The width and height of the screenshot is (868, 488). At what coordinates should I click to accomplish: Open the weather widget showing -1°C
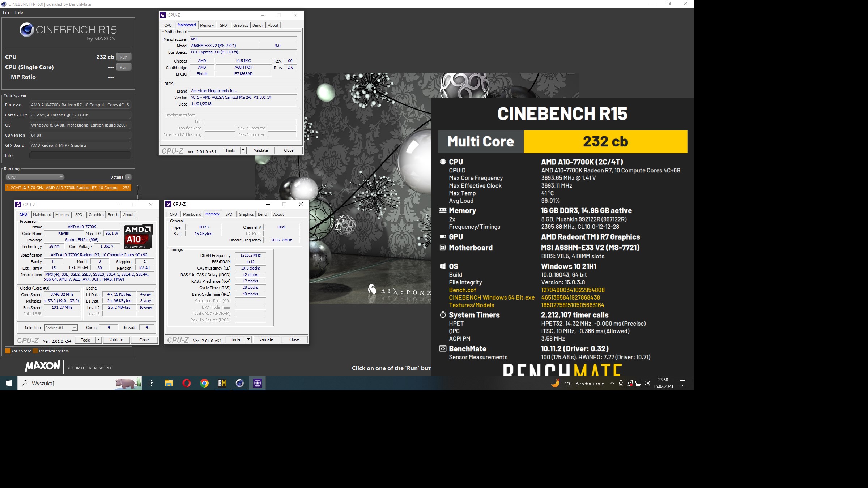coord(578,384)
